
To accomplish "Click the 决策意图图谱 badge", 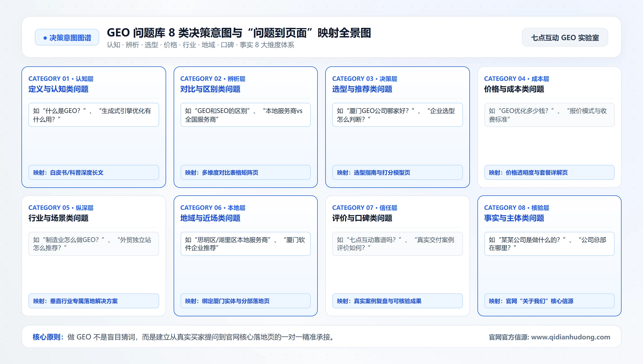I will 67,37.
